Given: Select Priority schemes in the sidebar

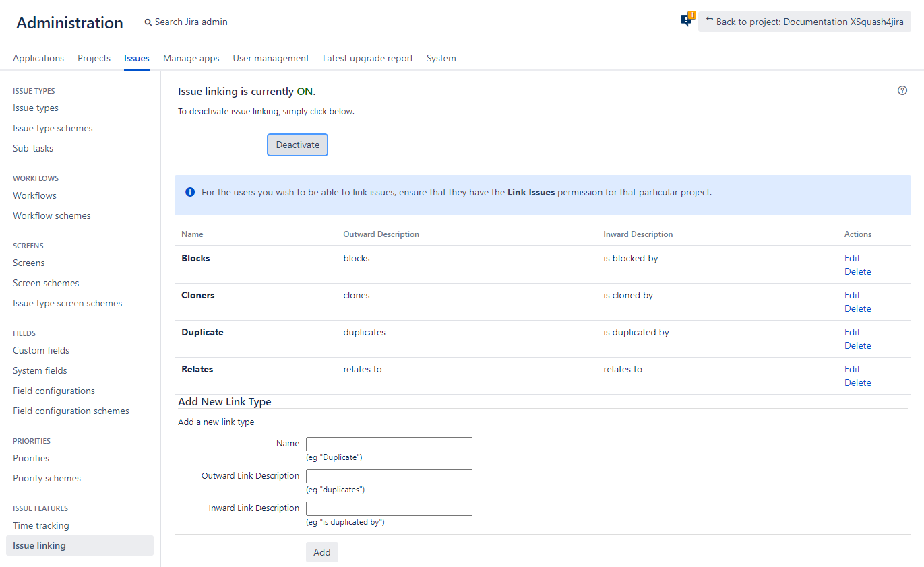Looking at the screenshot, I should click(x=46, y=478).
